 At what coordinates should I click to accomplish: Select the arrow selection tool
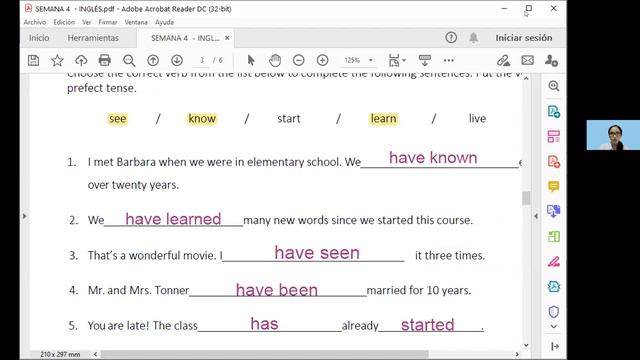[x=251, y=60]
